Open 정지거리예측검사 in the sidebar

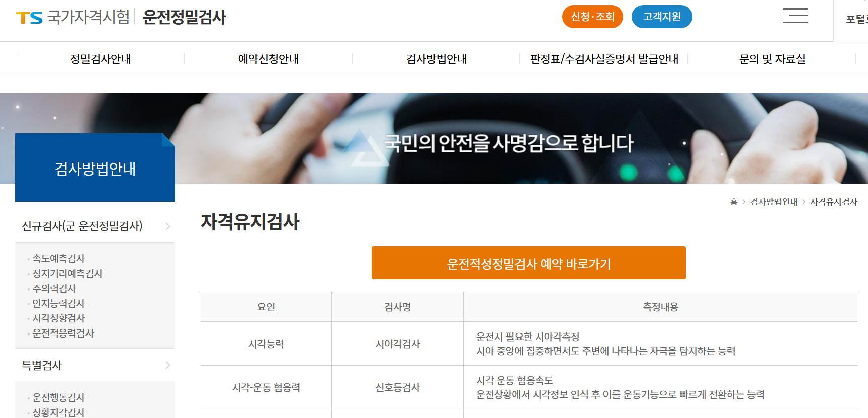67,273
